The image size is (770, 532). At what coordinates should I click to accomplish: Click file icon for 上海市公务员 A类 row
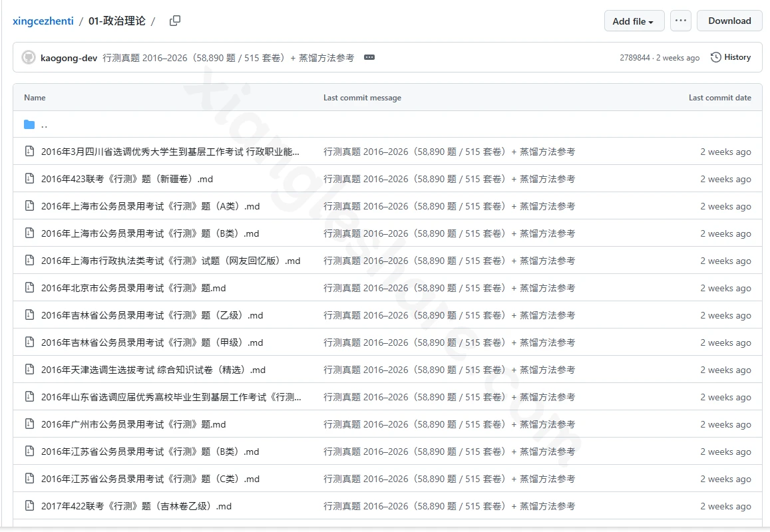click(x=29, y=206)
